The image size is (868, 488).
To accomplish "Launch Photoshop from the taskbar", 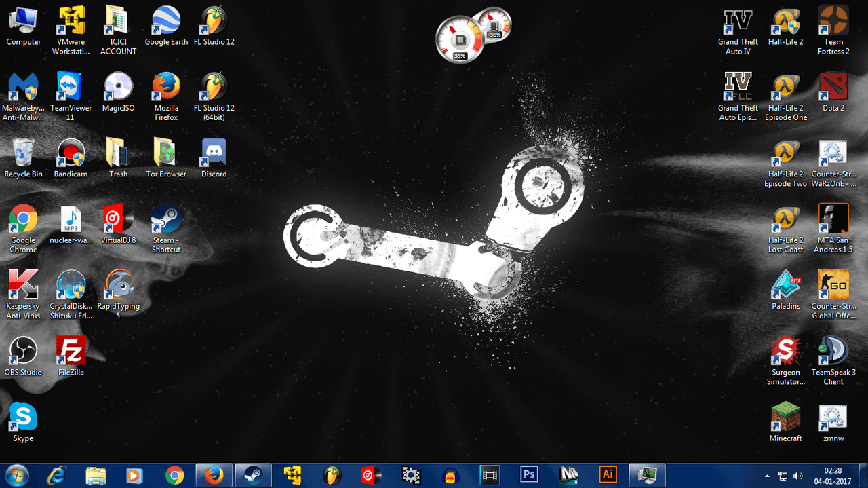I will 529,474.
